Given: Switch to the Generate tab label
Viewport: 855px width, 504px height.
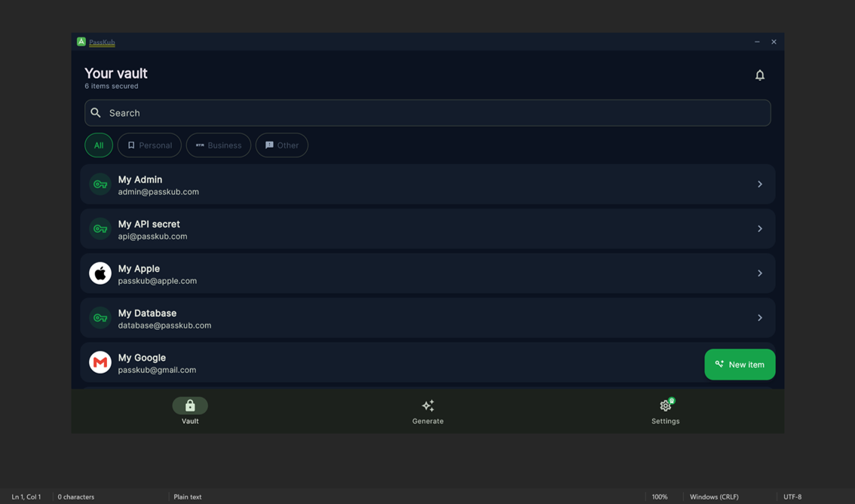Looking at the screenshot, I should tap(428, 421).
